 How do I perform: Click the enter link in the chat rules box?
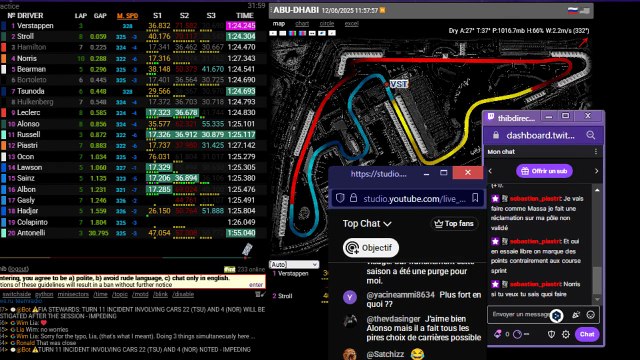click(x=256, y=285)
